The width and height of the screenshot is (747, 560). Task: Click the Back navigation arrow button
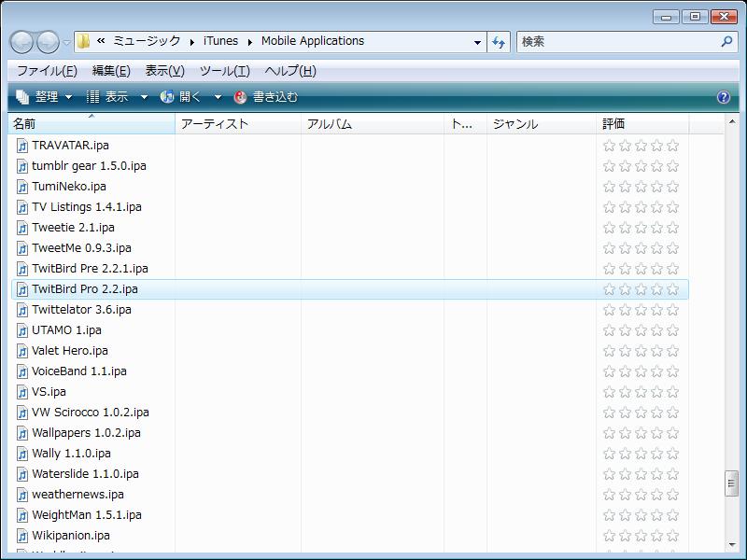[x=21, y=42]
